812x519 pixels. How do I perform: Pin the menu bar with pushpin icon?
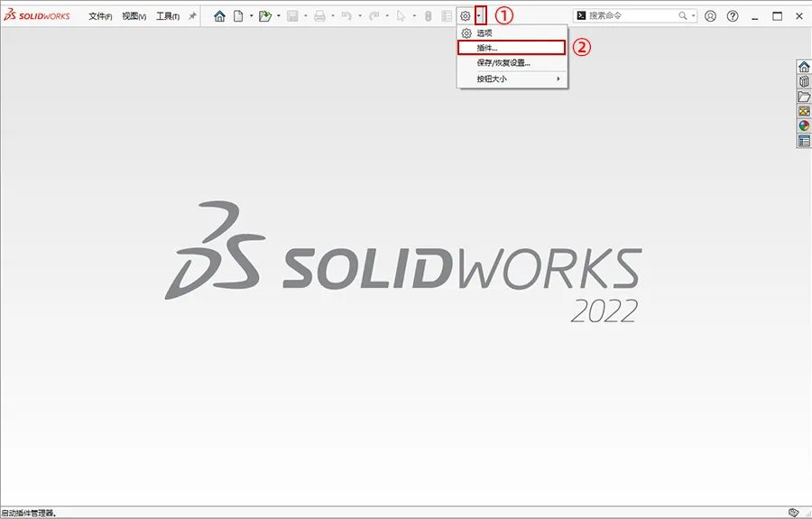pos(192,16)
